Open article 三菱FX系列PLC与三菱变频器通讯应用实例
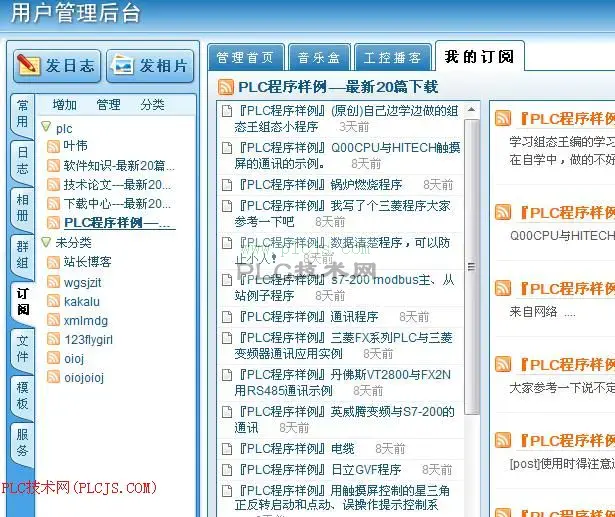This screenshot has width=615, height=517. pyautogui.click(x=343, y=345)
